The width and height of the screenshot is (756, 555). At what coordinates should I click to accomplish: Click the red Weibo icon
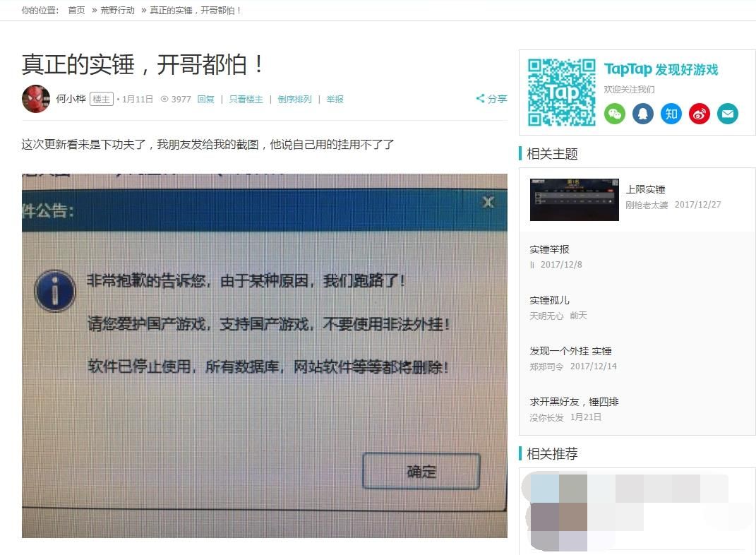click(700, 114)
